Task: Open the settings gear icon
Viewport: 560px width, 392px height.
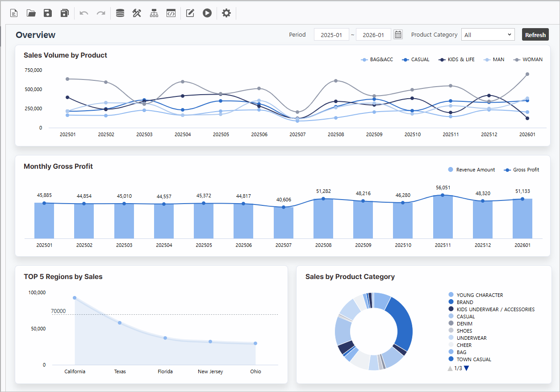Action: coord(226,13)
